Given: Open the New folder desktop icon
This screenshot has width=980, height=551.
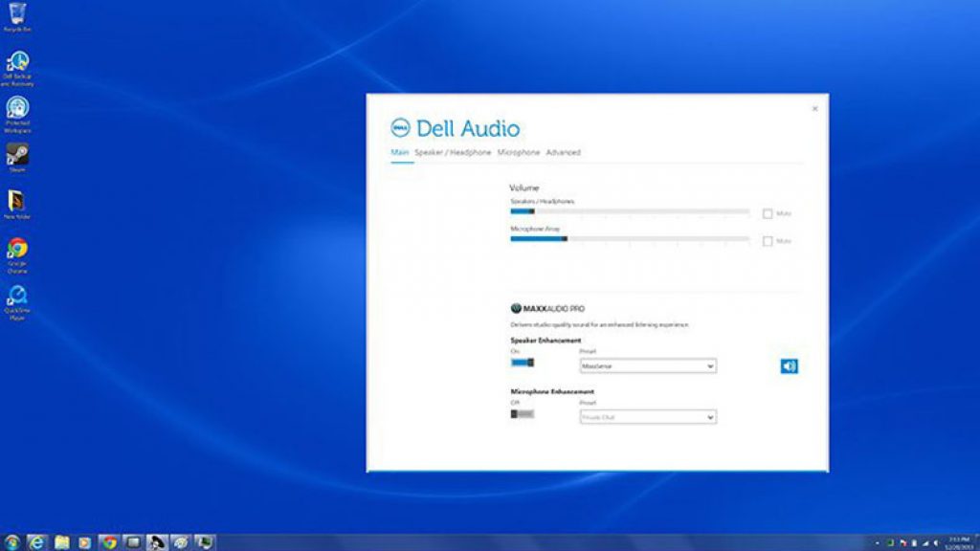Looking at the screenshot, I should click(x=17, y=205).
